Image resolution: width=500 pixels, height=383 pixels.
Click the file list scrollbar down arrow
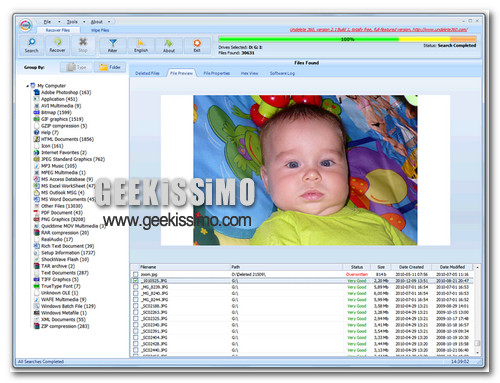click(477, 352)
